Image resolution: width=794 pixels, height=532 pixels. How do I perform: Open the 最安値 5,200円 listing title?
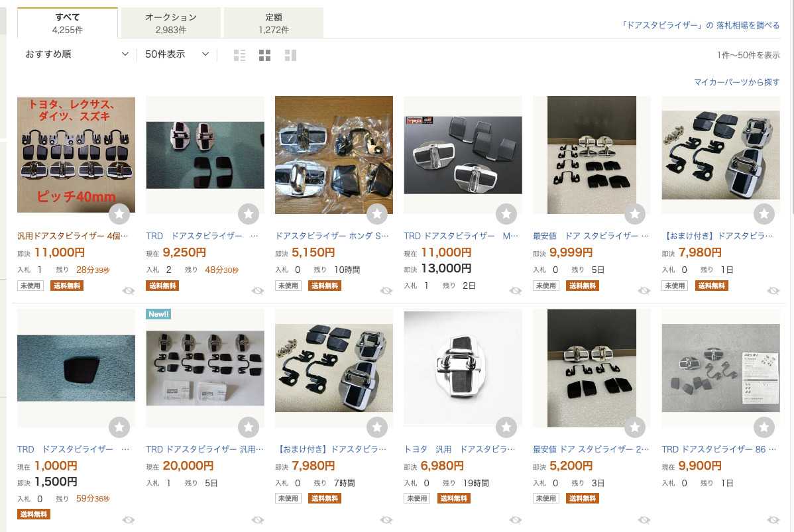coord(591,449)
